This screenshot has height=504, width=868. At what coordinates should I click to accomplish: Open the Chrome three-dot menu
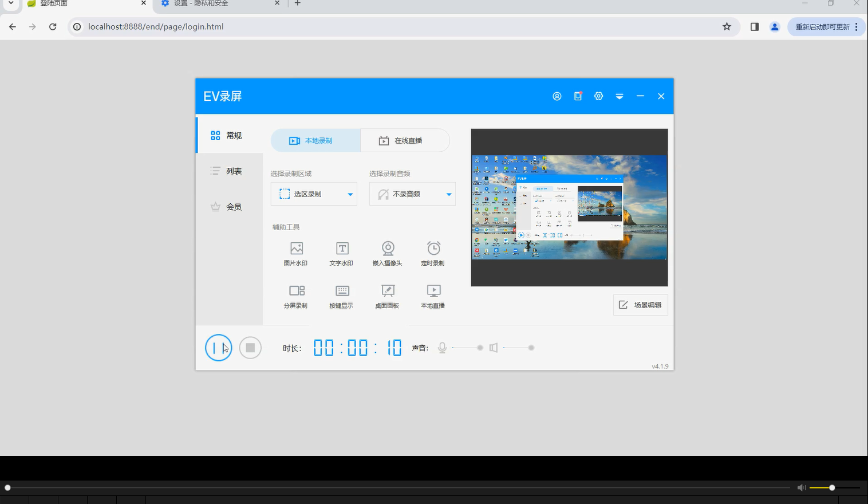click(857, 27)
